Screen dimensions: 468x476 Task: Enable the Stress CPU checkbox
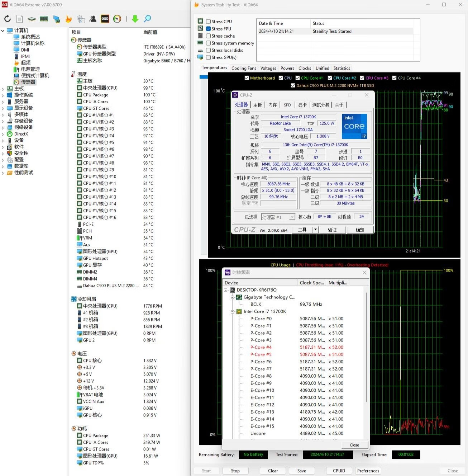(208, 22)
